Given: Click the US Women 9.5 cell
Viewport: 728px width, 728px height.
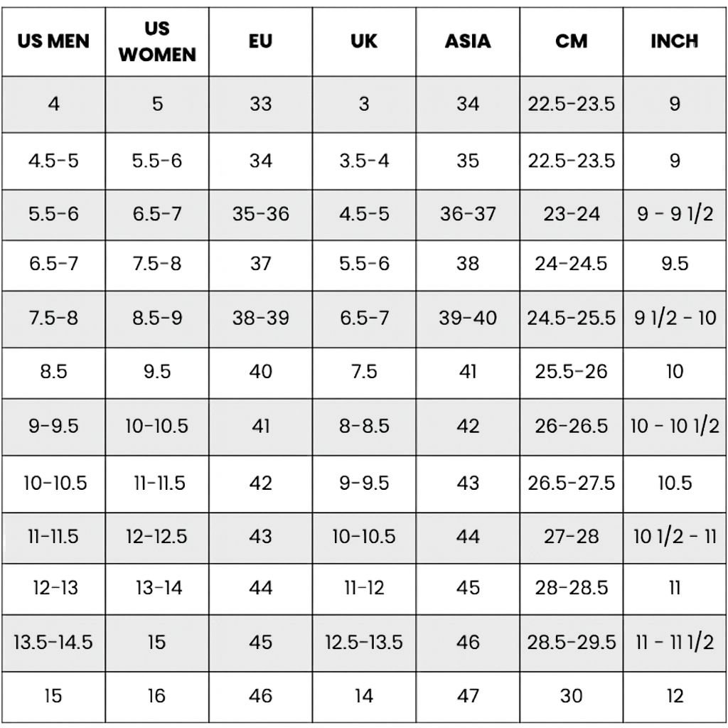Looking at the screenshot, I should [157, 371].
